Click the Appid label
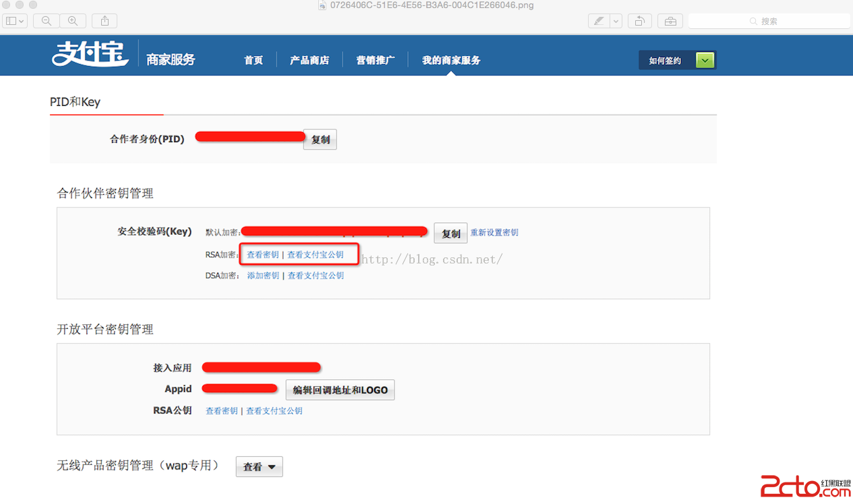Viewport: 853px width, 504px height. point(178,389)
